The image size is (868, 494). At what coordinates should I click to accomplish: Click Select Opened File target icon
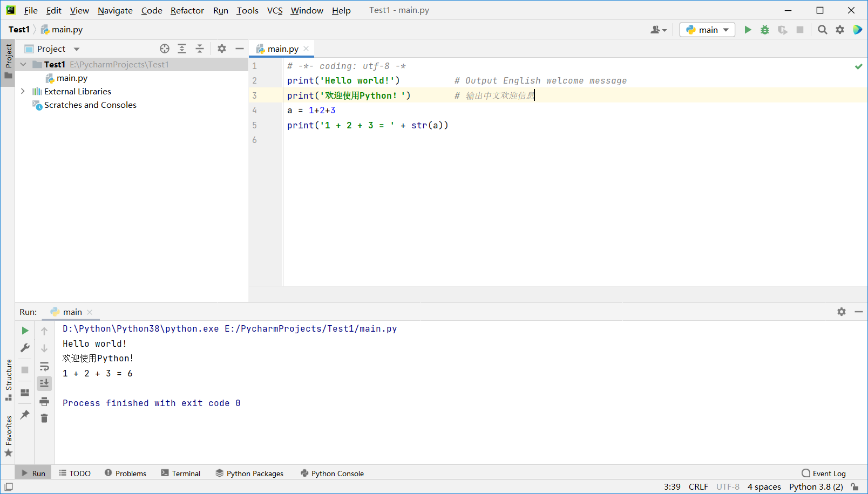click(x=165, y=49)
